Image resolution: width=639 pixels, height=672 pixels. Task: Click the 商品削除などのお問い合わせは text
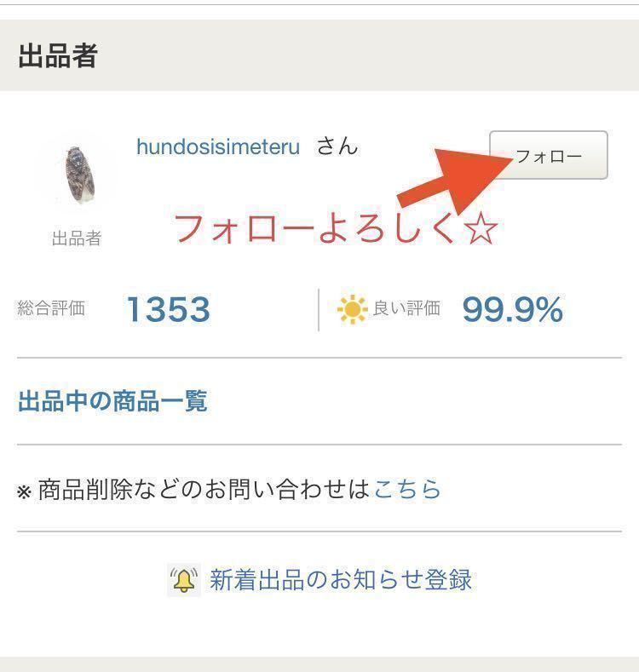click(204, 489)
